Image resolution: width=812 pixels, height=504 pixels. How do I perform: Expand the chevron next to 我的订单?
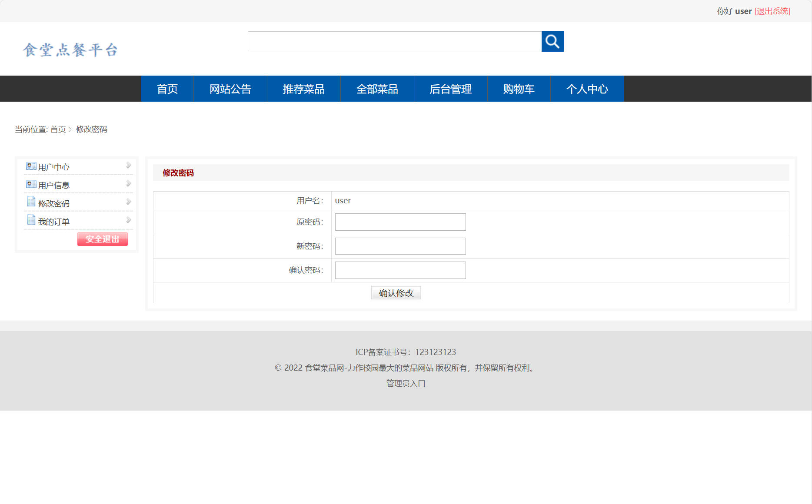coord(128,219)
